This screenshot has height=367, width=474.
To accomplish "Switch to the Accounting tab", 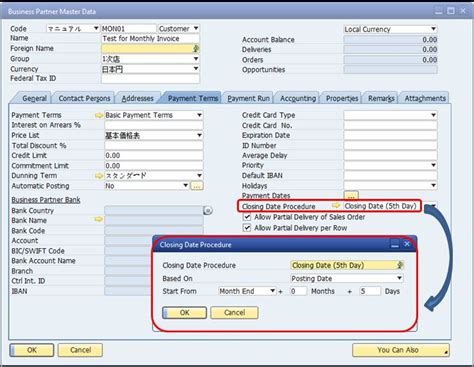I will click(298, 98).
